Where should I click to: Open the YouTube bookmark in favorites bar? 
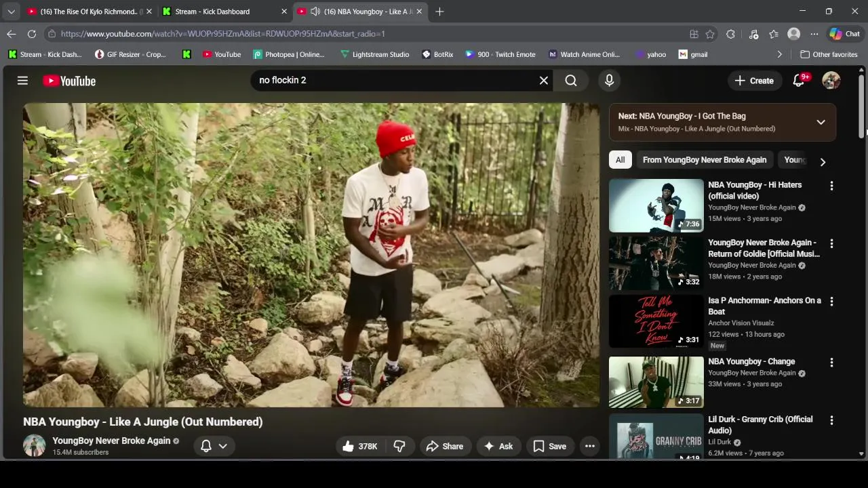(221, 54)
